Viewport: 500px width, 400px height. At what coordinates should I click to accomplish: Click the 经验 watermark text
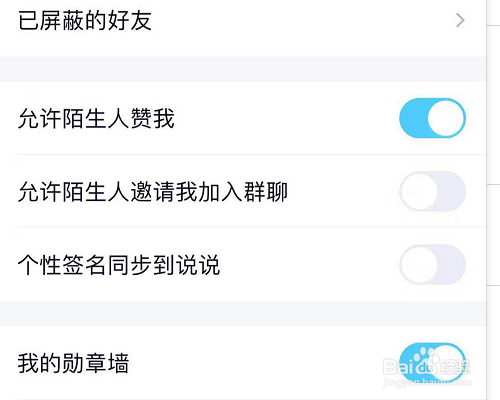(x=455, y=367)
